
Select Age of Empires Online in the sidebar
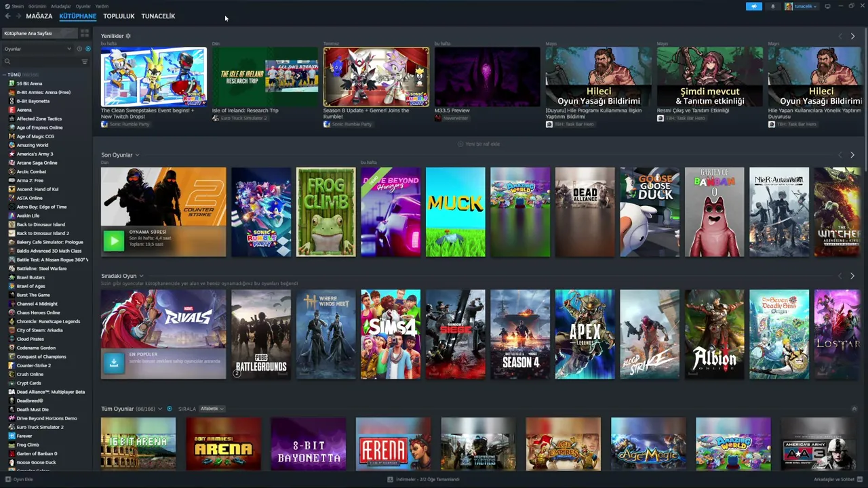coord(39,127)
